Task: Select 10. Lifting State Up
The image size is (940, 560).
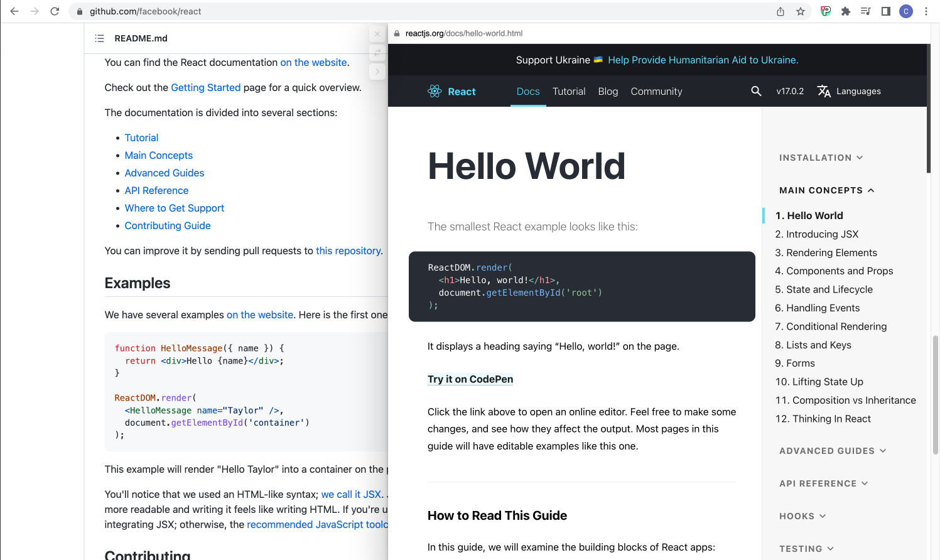Action: tap(819, 382)
